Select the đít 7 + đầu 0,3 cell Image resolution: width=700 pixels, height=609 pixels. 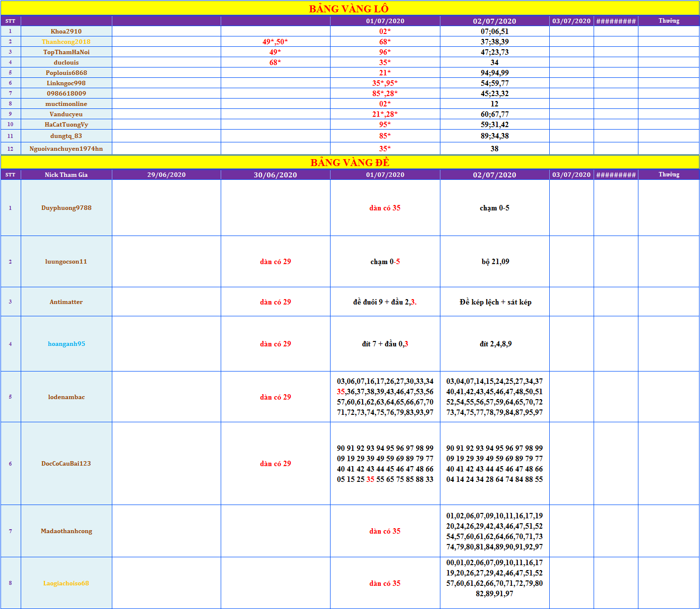[385, 343]
